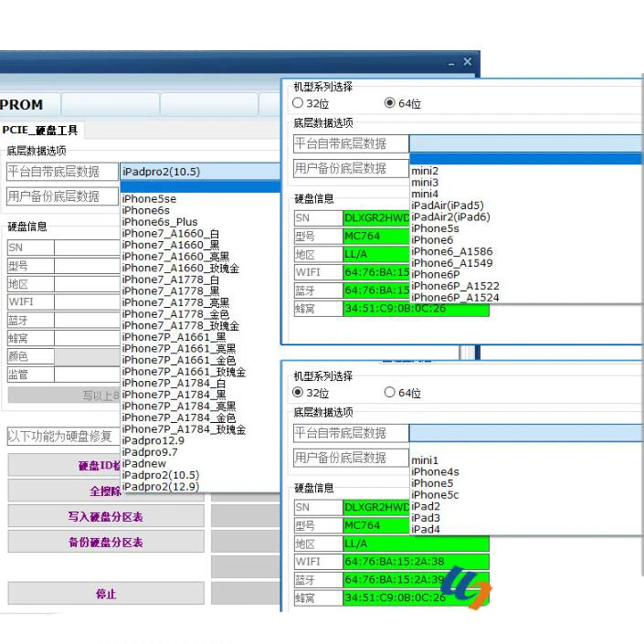The height and width of the screenshot is (644, 644).
Task: Choose iPhone4s in 32位 list
Action: click(x=435, y=471)
